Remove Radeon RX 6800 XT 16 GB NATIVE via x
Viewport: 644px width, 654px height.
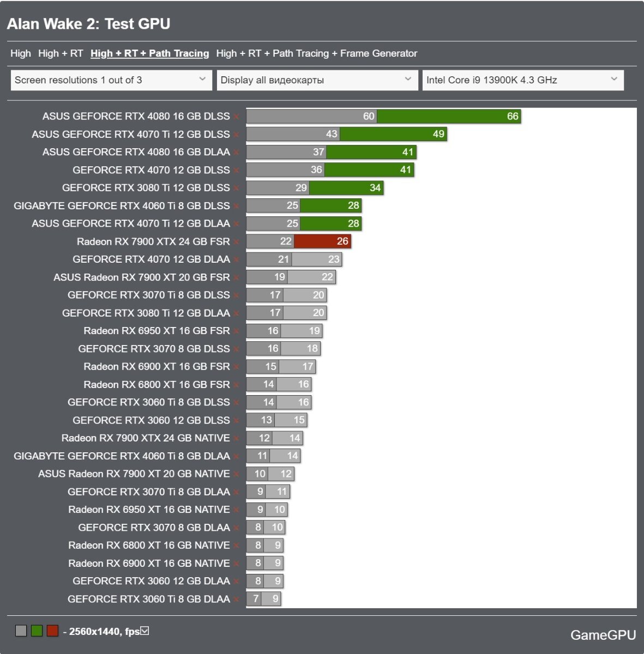tap(236, 546)
